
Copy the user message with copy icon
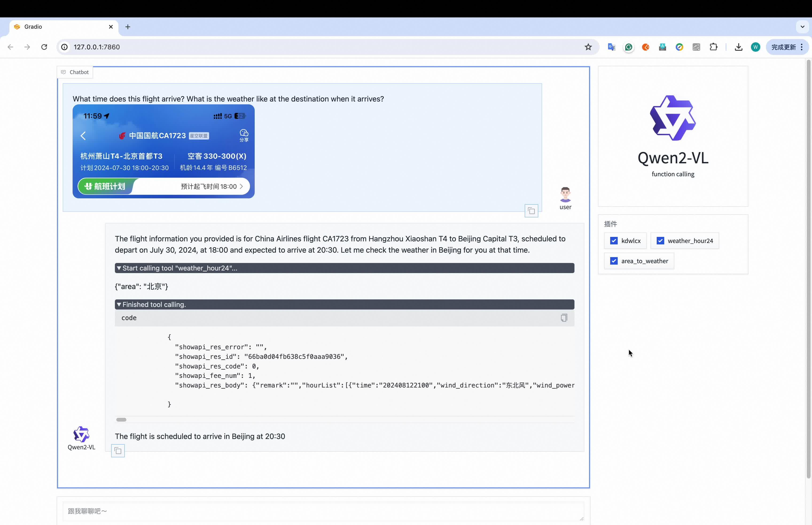(x=531, y=211)
